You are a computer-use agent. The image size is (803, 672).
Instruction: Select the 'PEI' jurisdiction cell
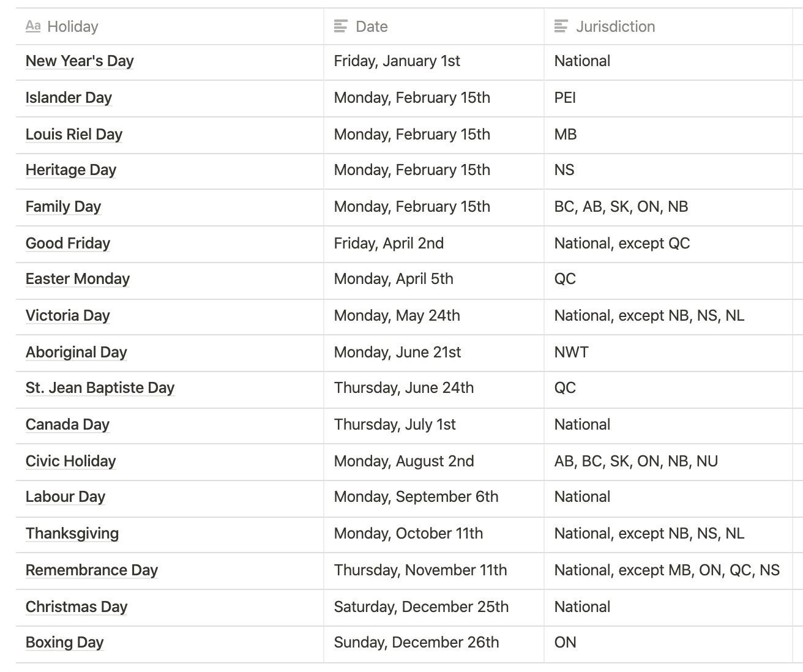point(668,99)
